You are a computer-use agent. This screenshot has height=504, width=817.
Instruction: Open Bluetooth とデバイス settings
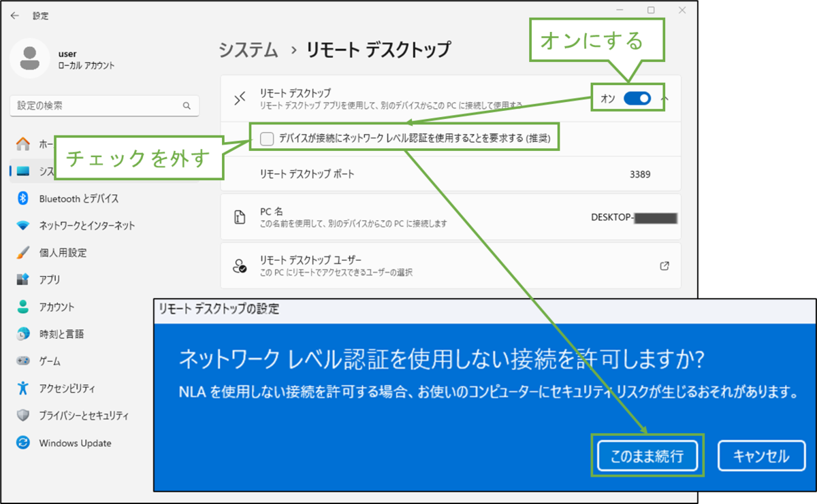79,199
